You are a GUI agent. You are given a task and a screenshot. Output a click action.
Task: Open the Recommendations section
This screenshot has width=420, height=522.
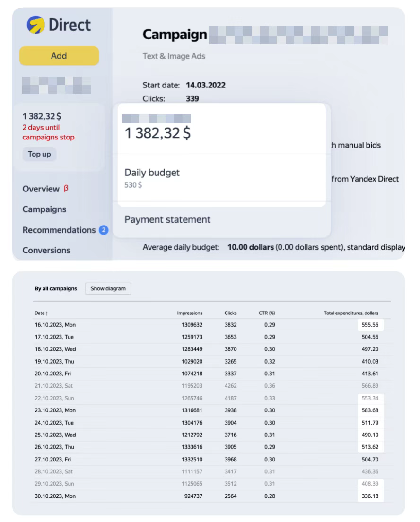coord(59,230)
